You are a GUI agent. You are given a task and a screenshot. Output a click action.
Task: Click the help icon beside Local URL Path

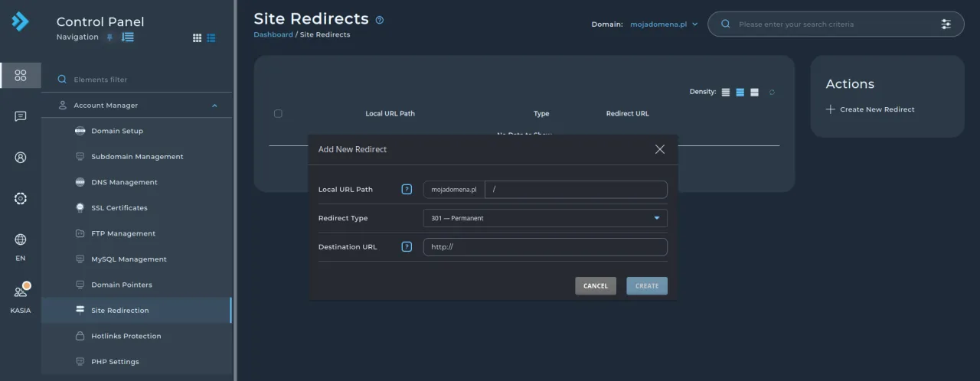coord(407,190)
